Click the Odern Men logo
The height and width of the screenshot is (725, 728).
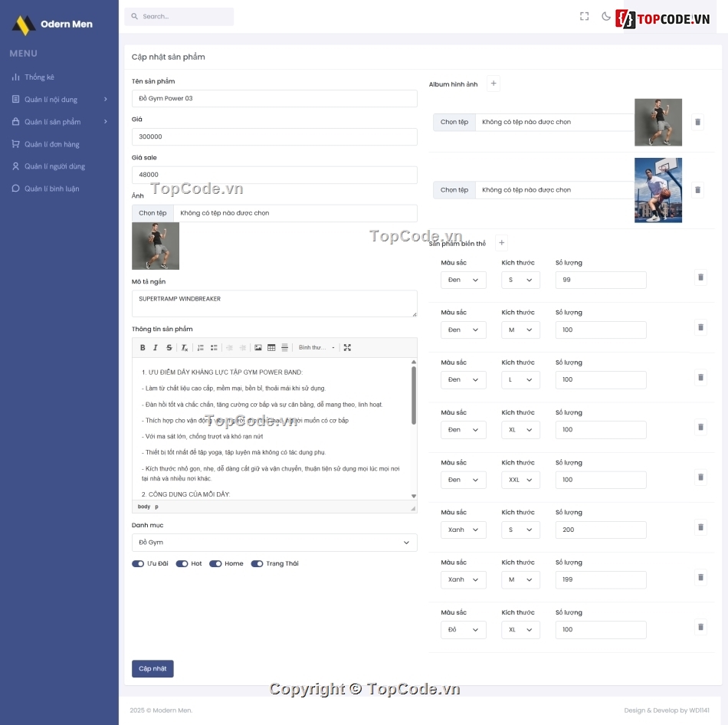click(x=52, y=25)
